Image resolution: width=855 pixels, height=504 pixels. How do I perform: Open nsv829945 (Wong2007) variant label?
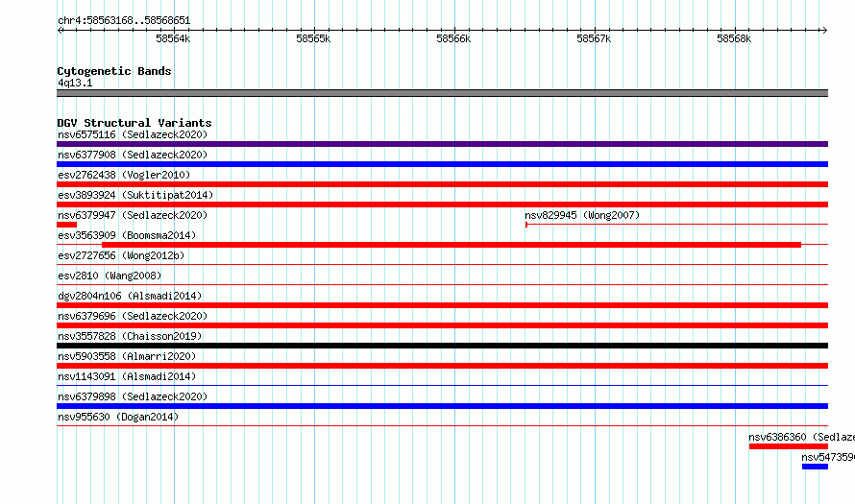click(582, 215)
